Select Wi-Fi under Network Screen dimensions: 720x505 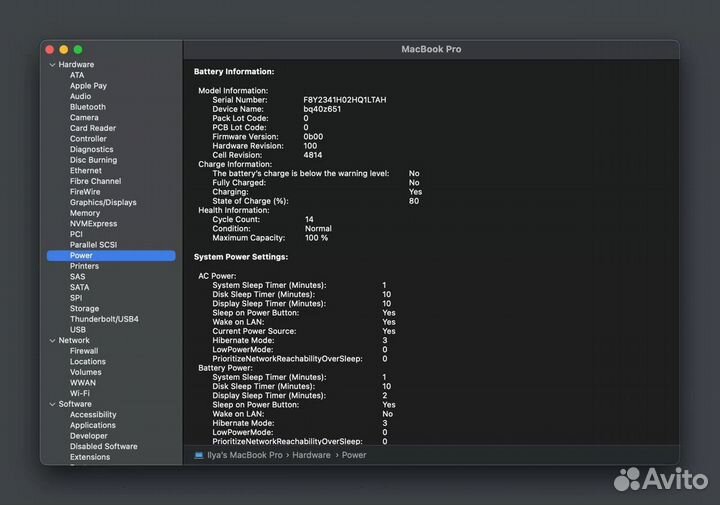[80, 393]
